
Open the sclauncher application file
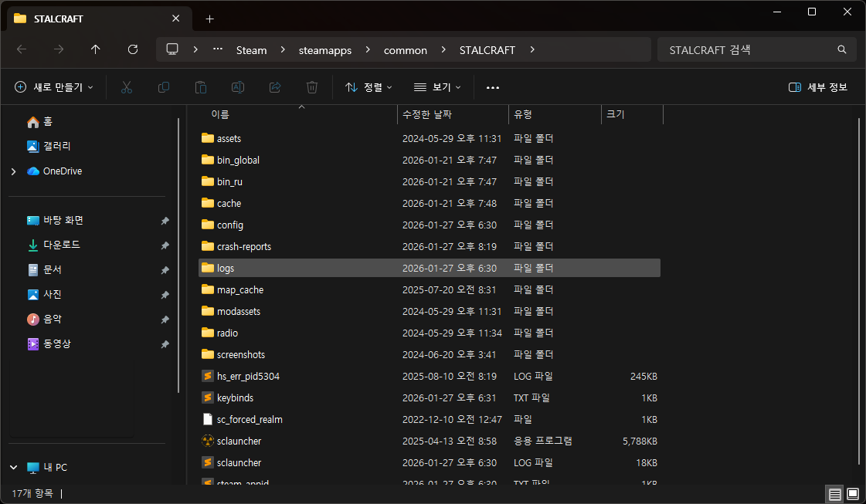[x=239, y=441]
